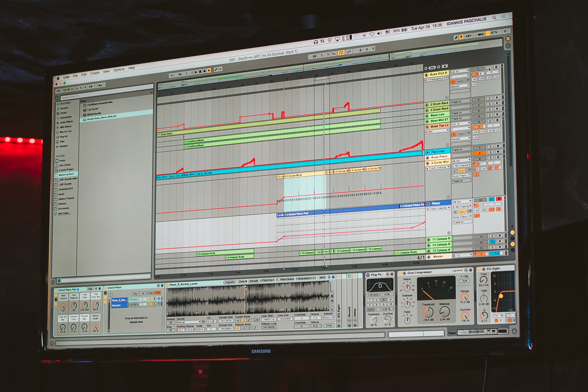Click the TAP tempo button
Screen dimensions: 588x392
[59, 91]
